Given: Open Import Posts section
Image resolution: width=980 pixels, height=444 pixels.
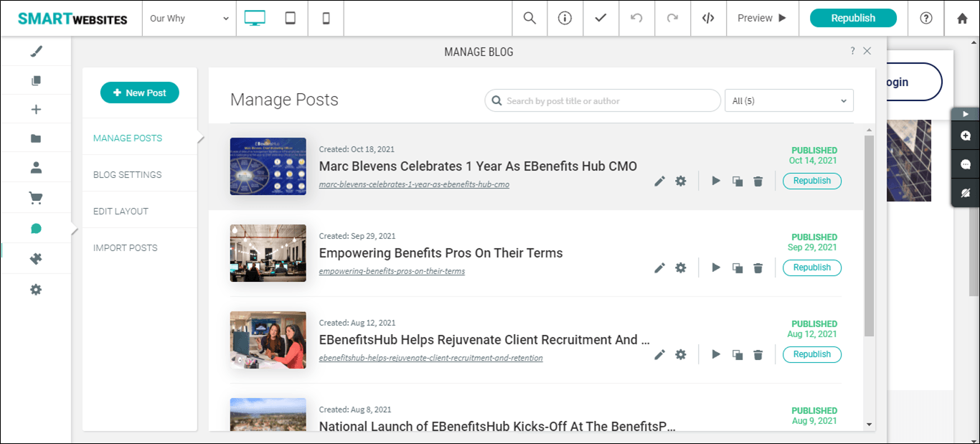Looking at the screenshot, I should [x=126, y=247].
